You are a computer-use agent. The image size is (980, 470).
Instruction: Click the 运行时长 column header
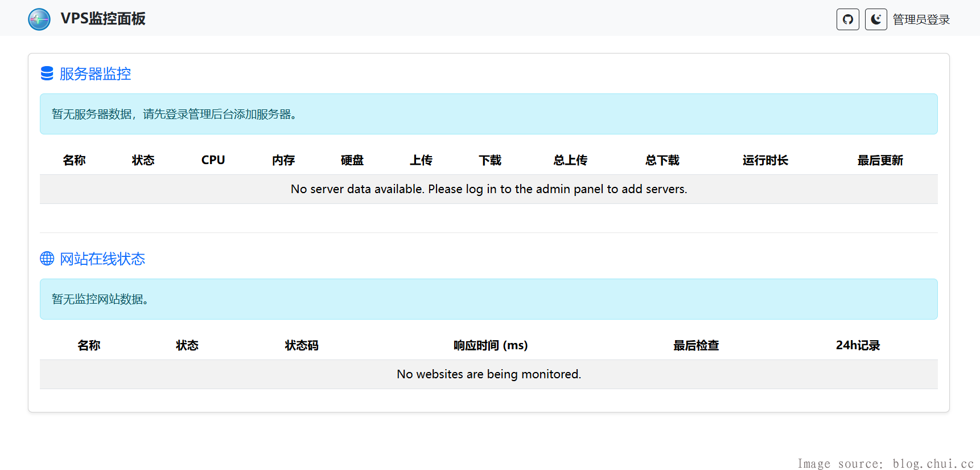pyautogui.click(x=765, y=160)
